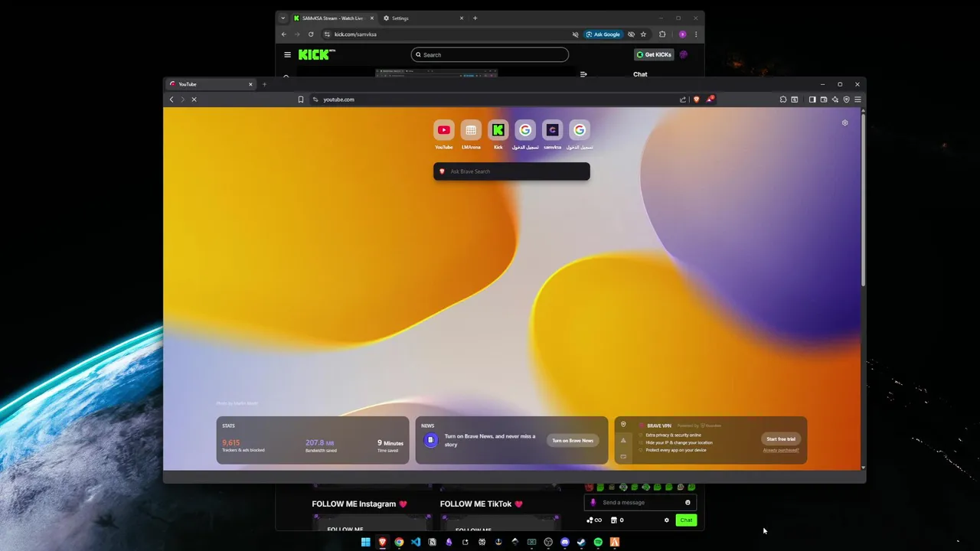Click Ask Google button in Chrome

[603, 34]
